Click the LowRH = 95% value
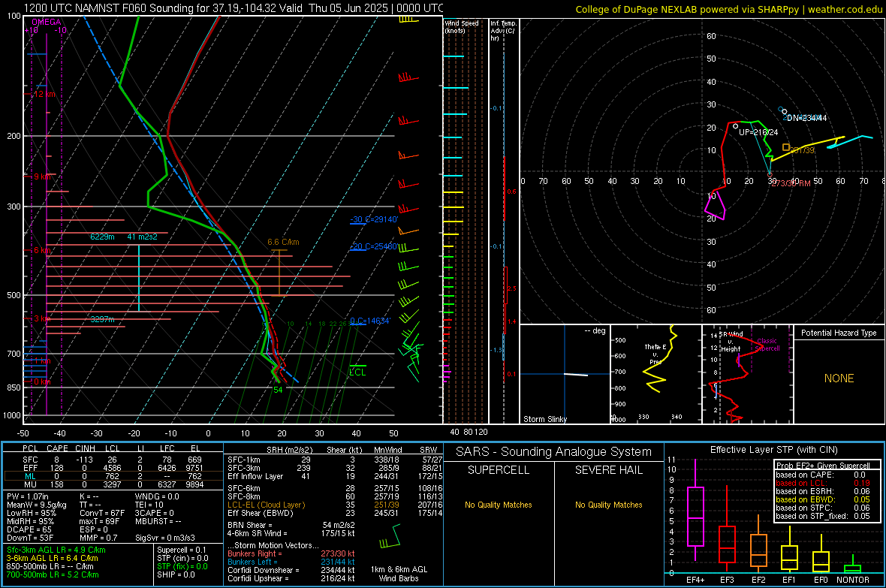Viewport: 886px width, 588px height. coord(31,513)
